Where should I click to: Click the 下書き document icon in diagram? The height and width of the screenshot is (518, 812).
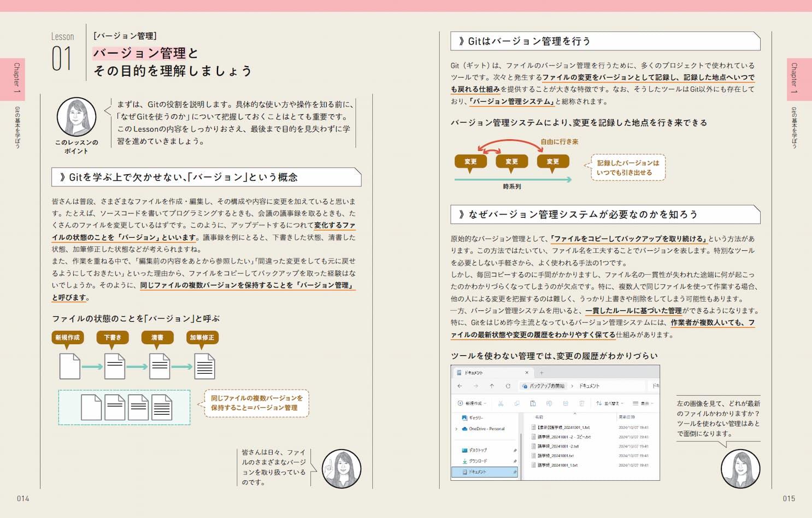115,367
